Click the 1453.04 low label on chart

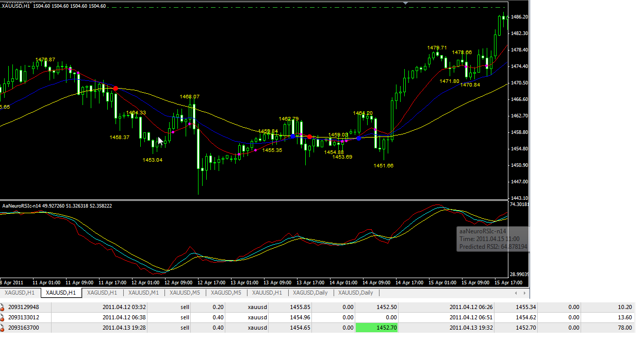tap(153, 160)
